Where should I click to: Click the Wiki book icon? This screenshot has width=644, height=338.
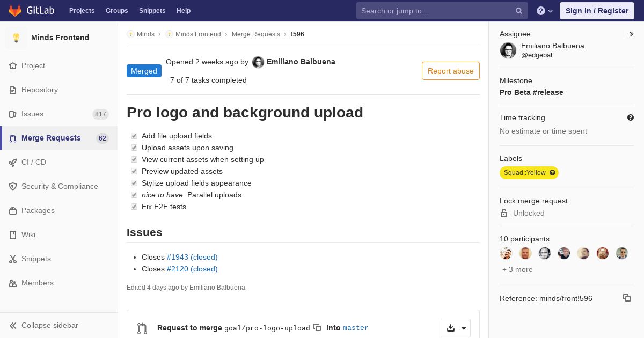[13, 235]
